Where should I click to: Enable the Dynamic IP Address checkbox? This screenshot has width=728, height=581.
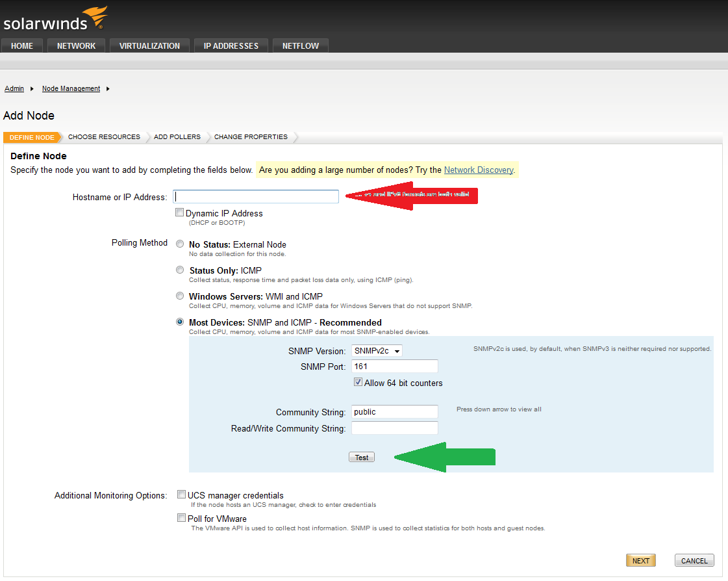[179, 213]
